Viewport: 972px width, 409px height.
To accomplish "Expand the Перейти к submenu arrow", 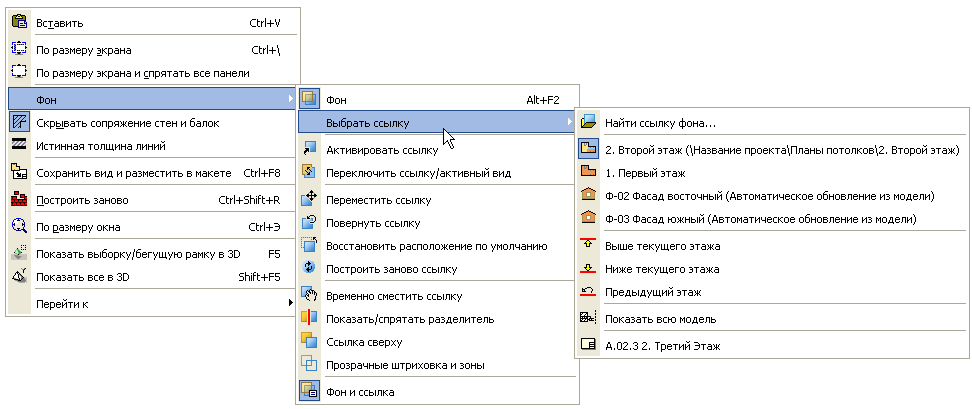I will (289, 304).
